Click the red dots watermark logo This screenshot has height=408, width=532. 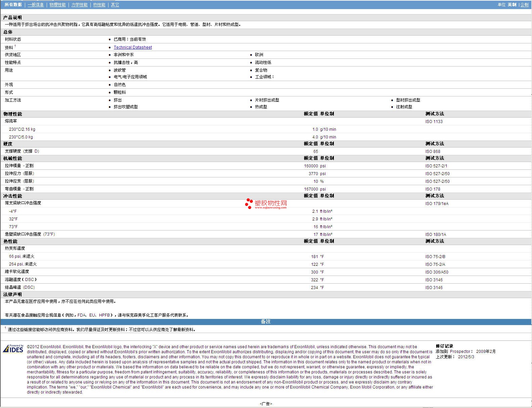pos(249,203)
